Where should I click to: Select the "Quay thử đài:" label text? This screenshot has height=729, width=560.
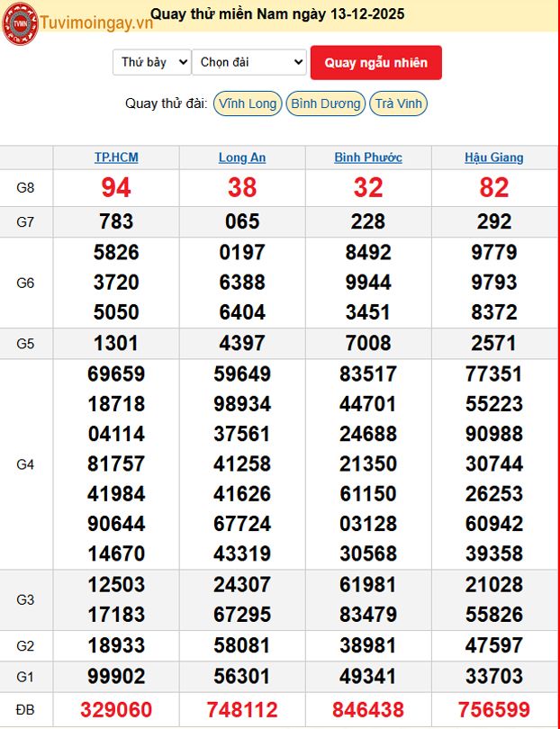point(167,103)
